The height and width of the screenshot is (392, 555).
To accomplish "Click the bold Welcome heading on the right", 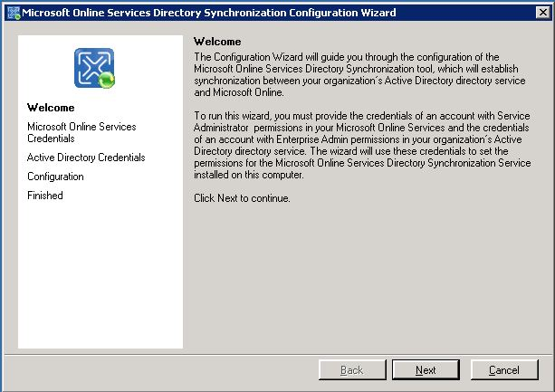I will tap(218, 42).
